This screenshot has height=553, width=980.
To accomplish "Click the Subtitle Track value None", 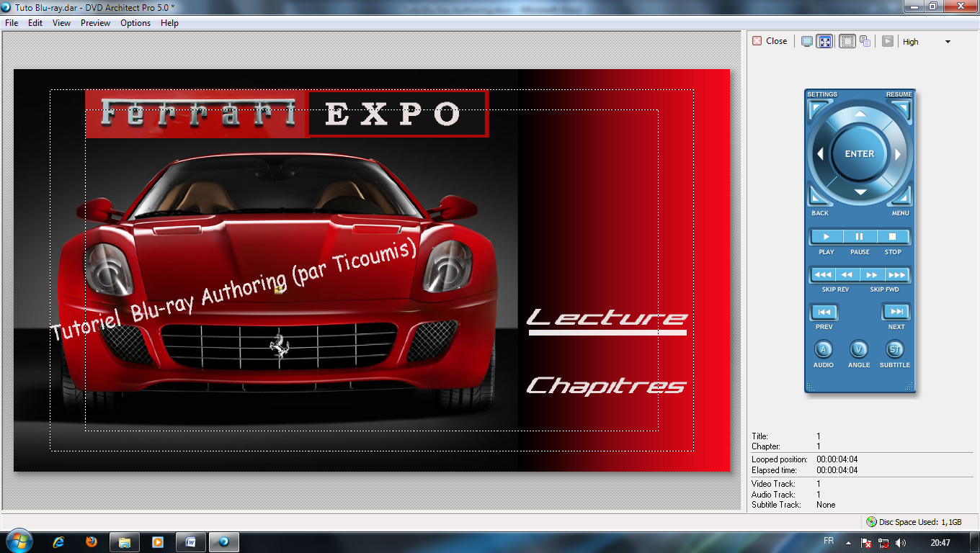I will coord(826,505).
